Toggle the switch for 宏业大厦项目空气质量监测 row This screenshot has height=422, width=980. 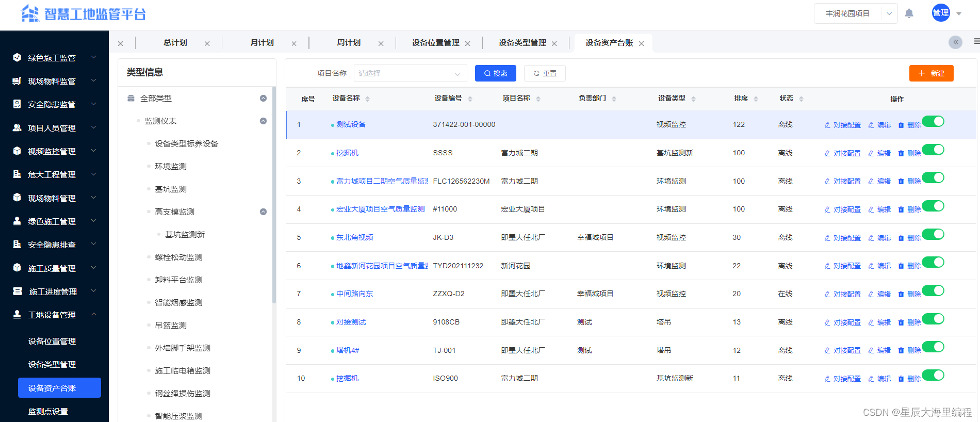point(933,206)
